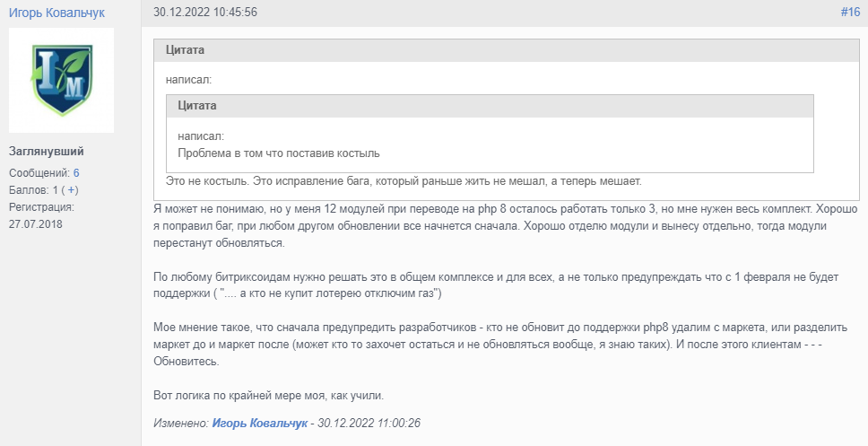
Task: Click the IM shield avatar image
Action: pos(62,81)
